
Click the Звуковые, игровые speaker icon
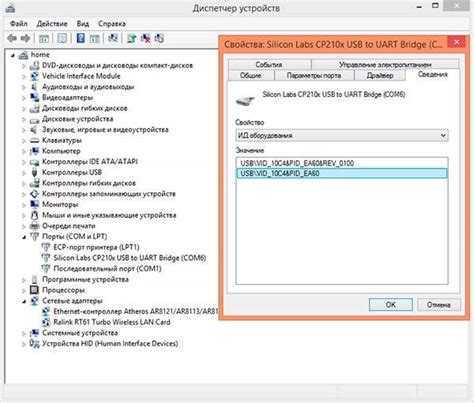(x=34, y=130)
